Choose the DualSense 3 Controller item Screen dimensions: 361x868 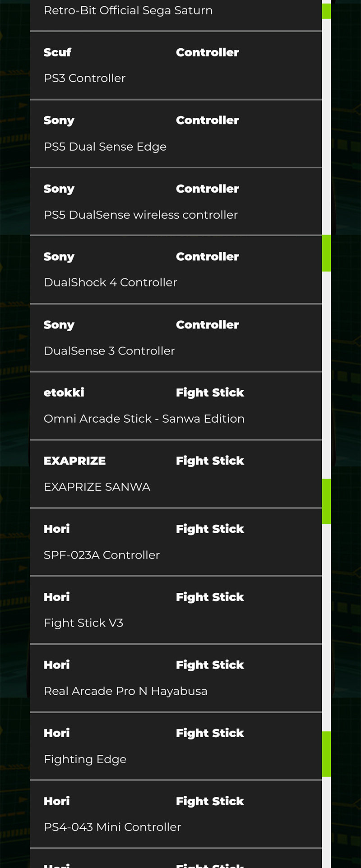109,351
